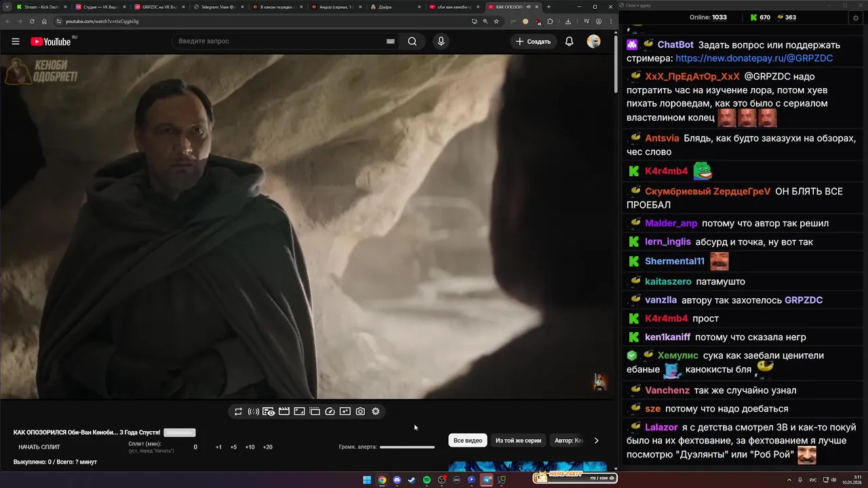
Task: Click the YouTube logo to go home
Action: 51,41
